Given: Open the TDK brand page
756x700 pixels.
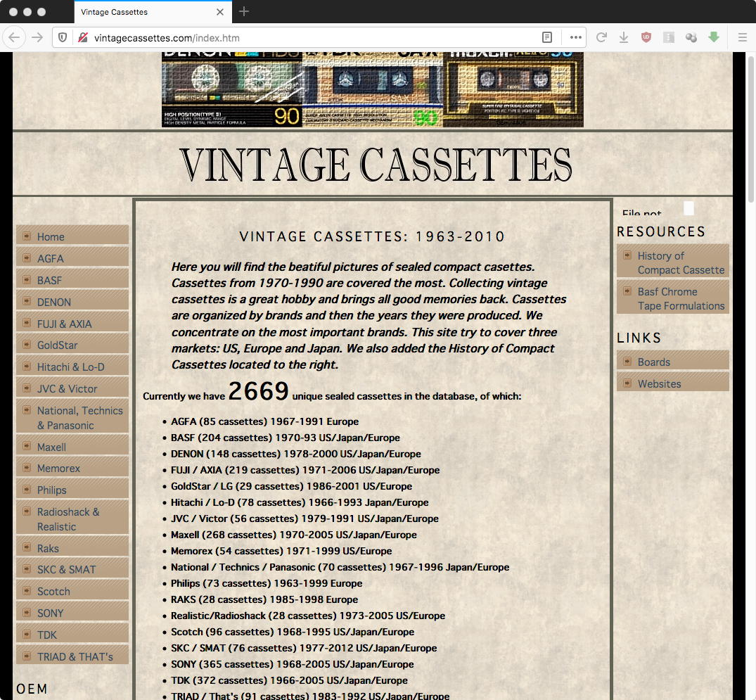Looking at the screenshot, I should 72,635.
